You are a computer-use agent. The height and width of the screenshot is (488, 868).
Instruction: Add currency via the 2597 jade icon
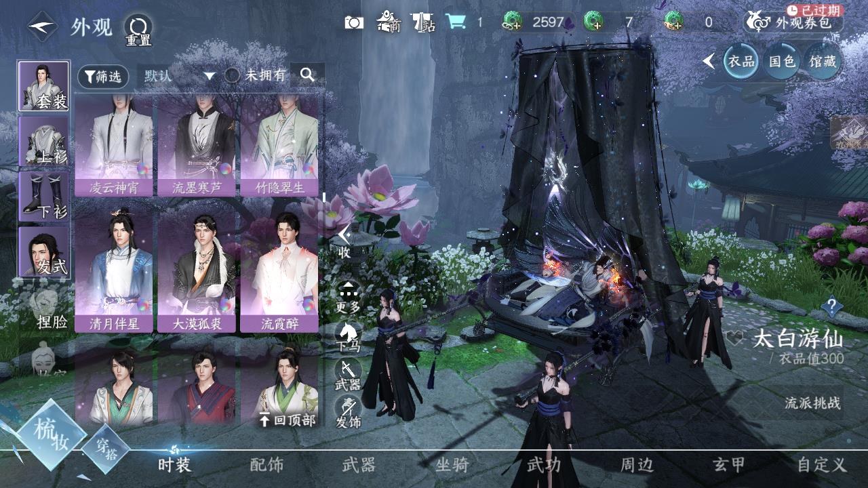pos(511,22)
